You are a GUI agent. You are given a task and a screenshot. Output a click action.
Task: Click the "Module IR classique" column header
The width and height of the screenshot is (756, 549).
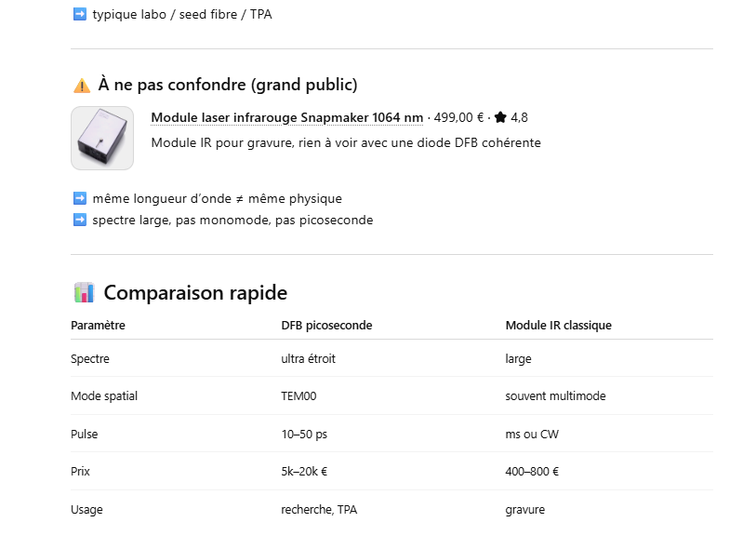coord(558,326)
